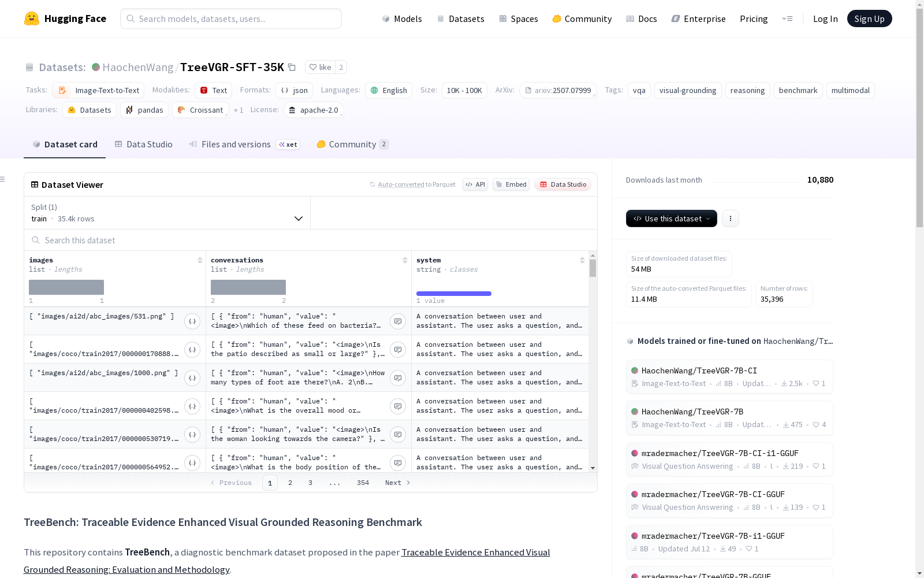
Task: Expand JSON for the 000000564952 images cell
Action: coord(192,463)
